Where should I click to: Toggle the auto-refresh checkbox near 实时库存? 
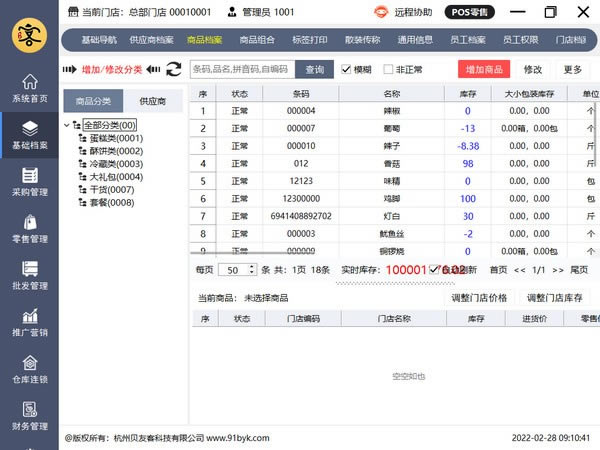[x=435, y=269]
